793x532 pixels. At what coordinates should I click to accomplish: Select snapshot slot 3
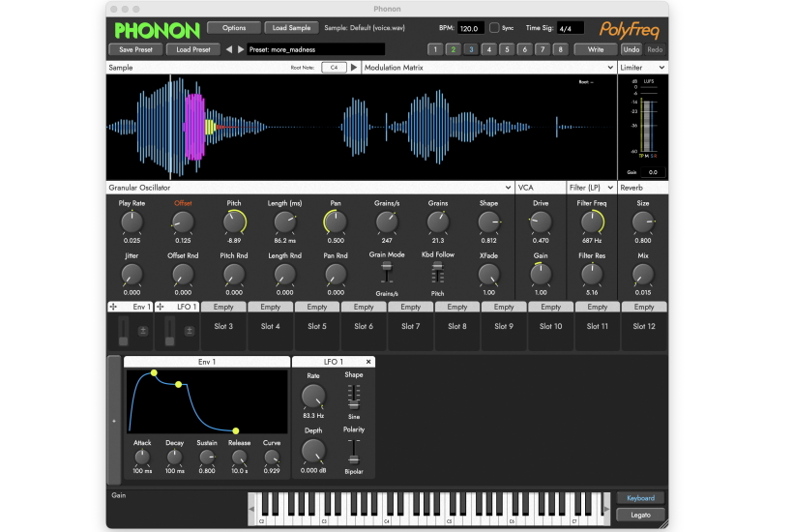[x=471, y=49]
